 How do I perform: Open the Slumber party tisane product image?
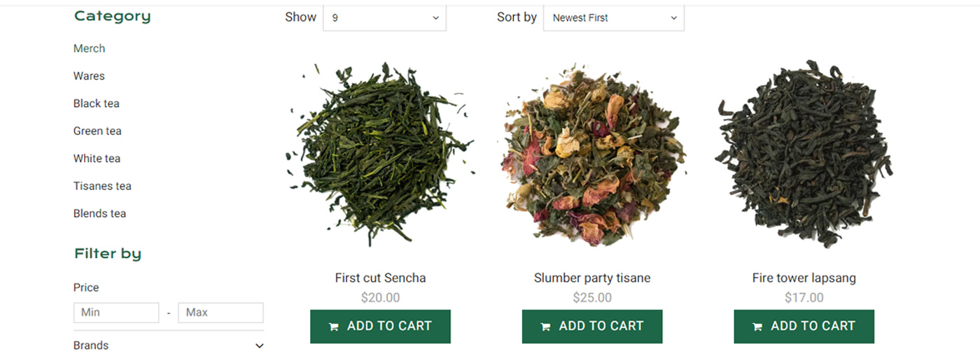(x=592, y=154)
